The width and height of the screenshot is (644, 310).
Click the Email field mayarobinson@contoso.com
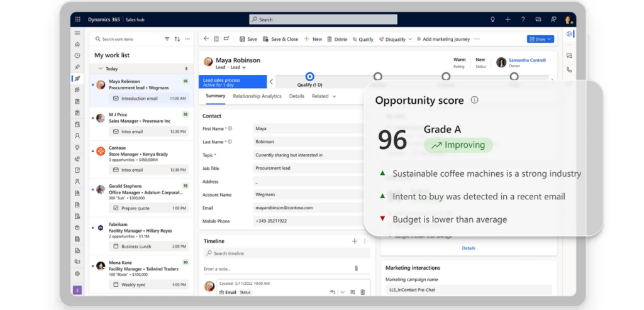tap(308, 208)
